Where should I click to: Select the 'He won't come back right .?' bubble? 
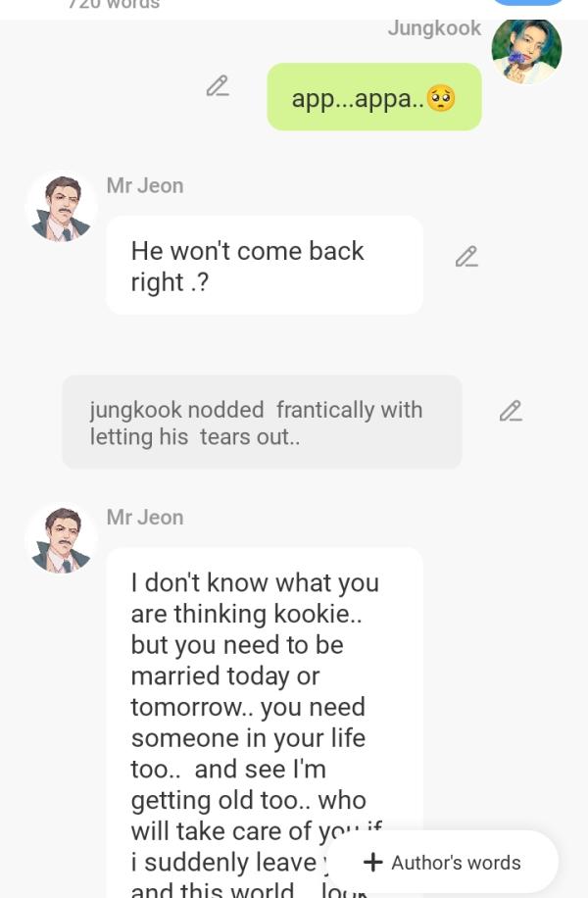point(265,265)
